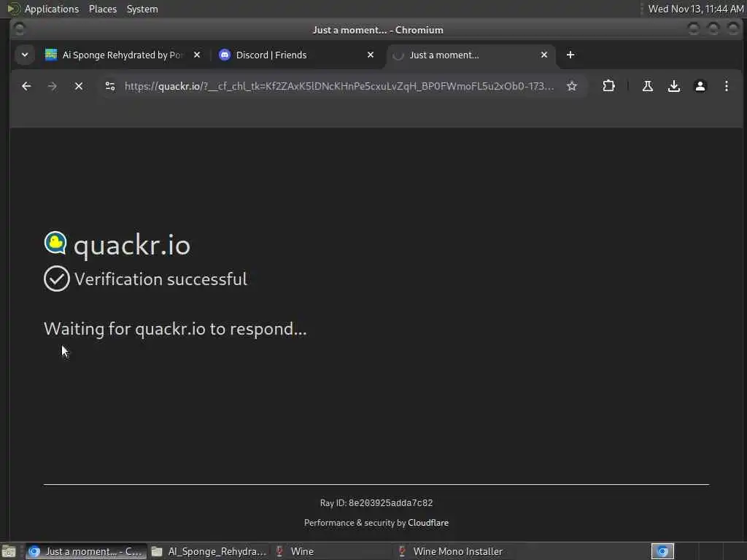Click the Waiting for quackr.io to respond text
The height and width of the screenshot is (560, 747).
175,329
